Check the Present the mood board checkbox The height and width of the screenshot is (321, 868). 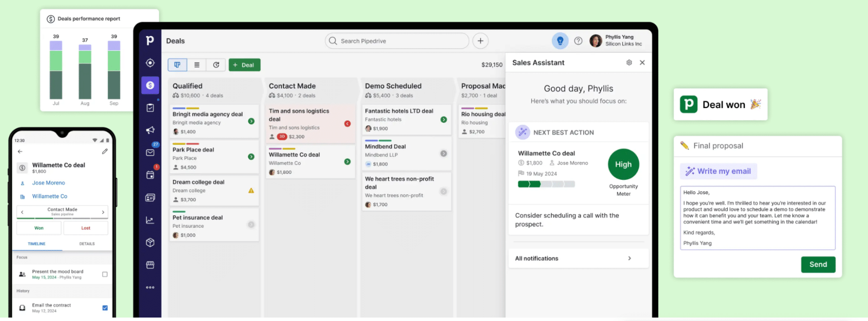point(105,275)
